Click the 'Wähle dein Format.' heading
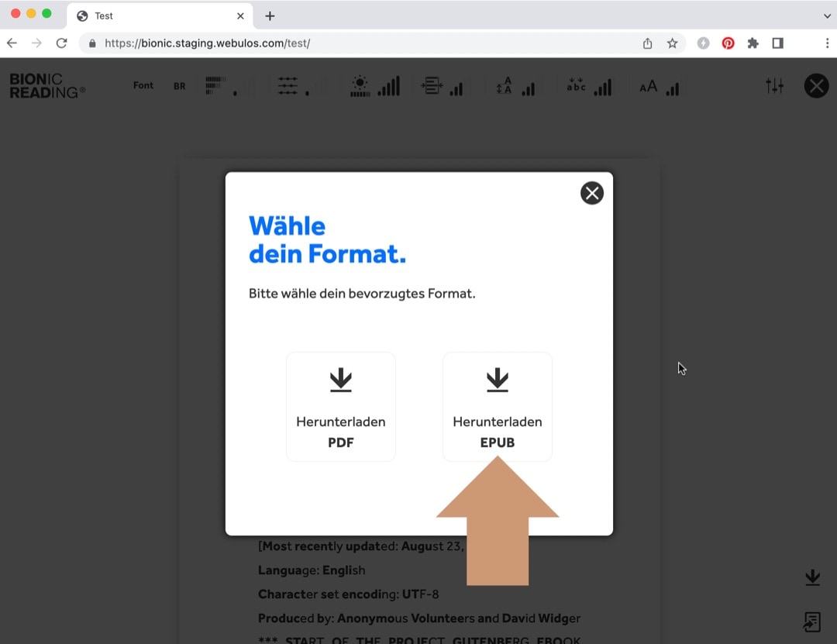Image resolution: width=837 pixels, height=644 pixels. point(327,239)
